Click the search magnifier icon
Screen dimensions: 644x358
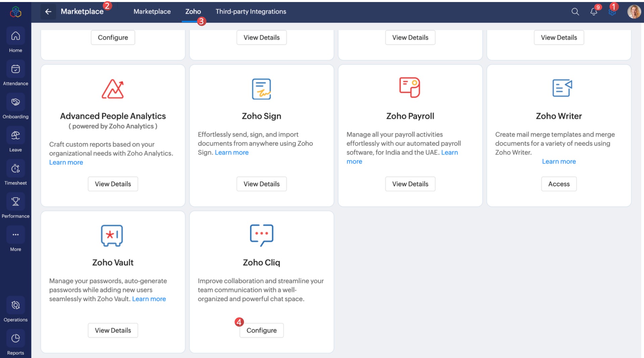point(575,12)
